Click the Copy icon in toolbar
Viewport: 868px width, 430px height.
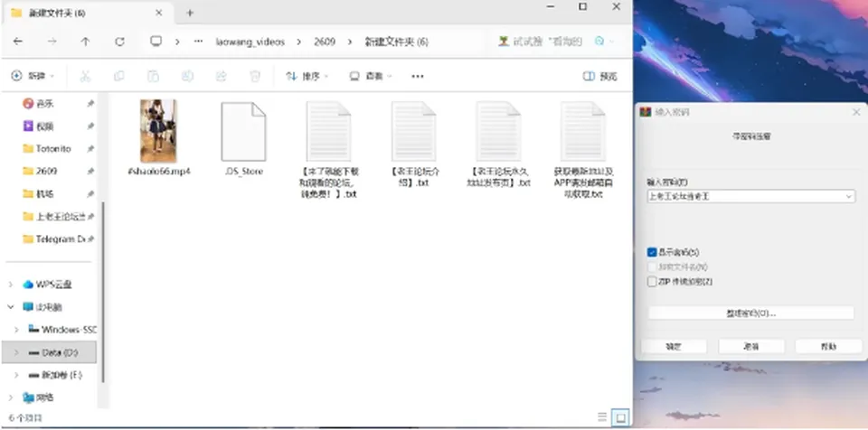tap(119, 77)
